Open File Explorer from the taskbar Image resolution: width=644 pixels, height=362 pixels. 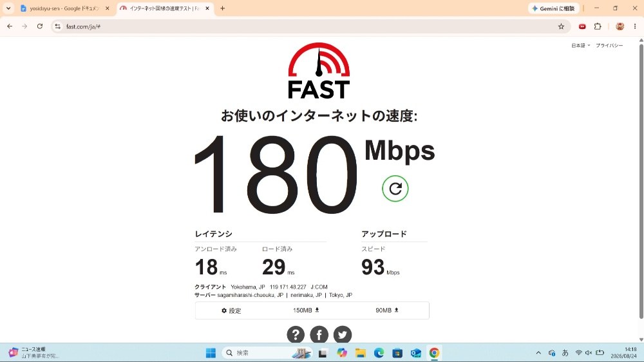pos(360,353)
